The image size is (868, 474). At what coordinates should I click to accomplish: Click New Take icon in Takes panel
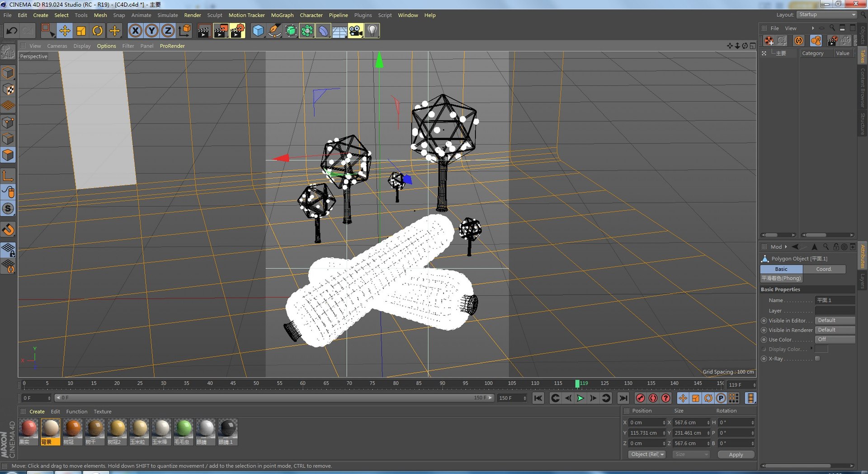pyautogui.click(x=769, y=41)
